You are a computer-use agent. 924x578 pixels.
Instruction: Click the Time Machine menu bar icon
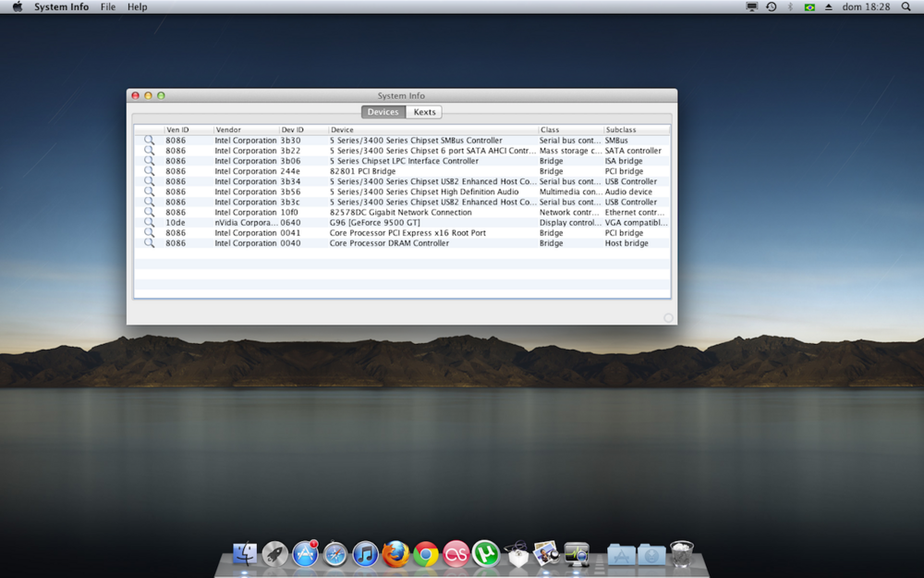771,6
